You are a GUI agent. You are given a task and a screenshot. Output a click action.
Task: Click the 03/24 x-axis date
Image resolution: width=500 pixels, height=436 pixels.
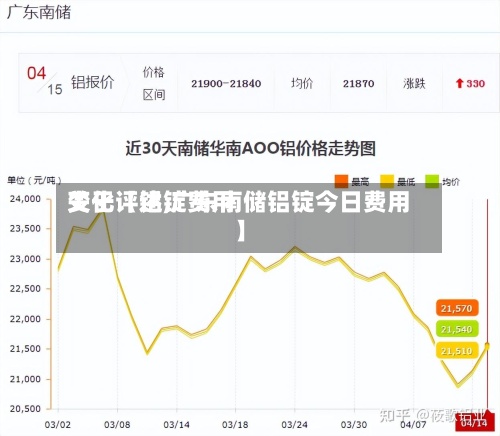[x=295, y=425]
